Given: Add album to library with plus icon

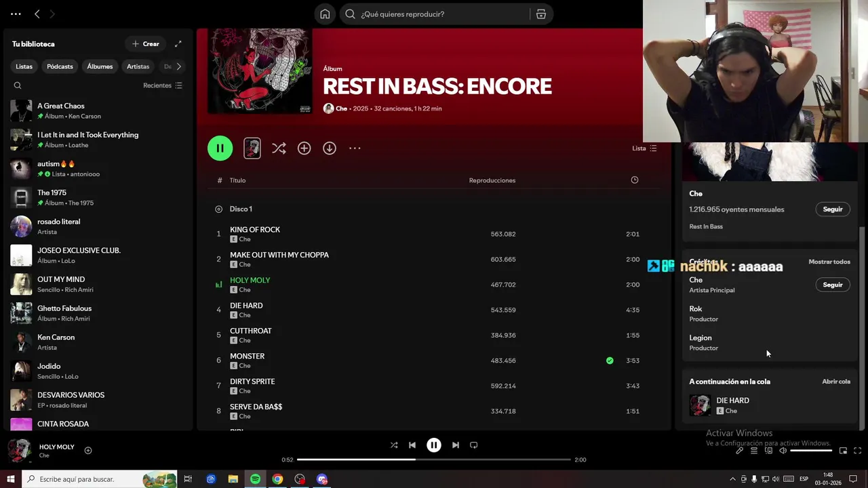Looking at the screenshot, I should coord(304,148).
